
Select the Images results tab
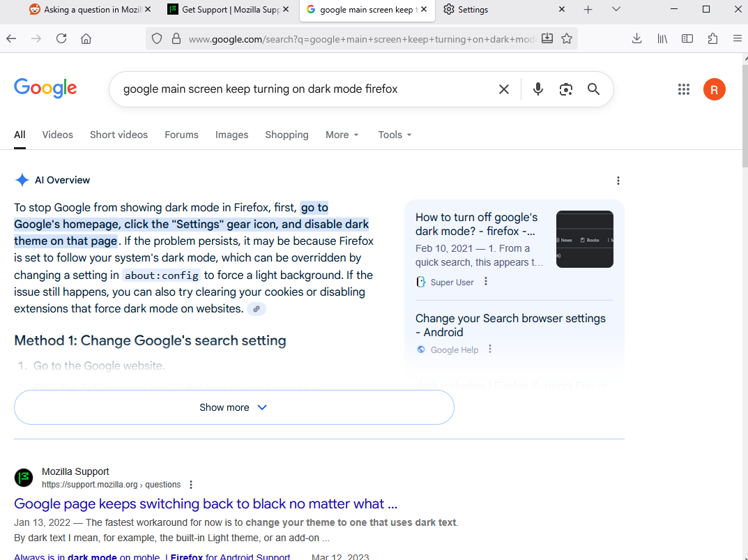coord(231,135)
